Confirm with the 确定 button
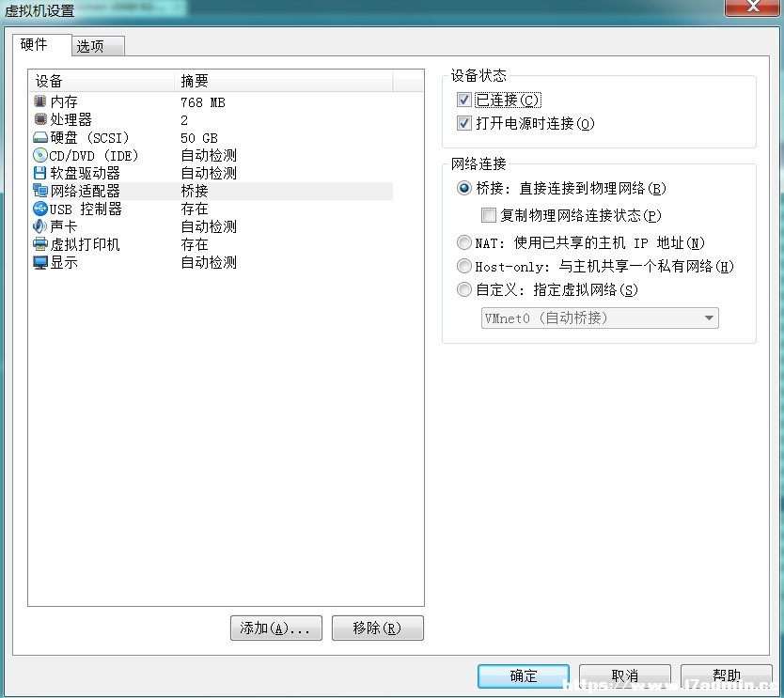This screenshot has width=784, height=698. [524, 676]
